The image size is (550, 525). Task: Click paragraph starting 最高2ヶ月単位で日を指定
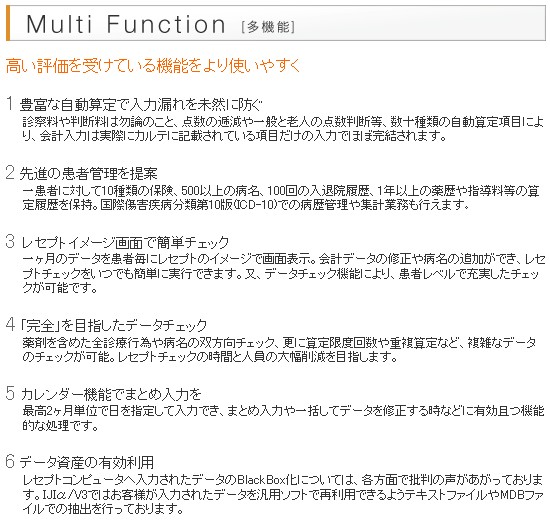click(x=283, y=418)
